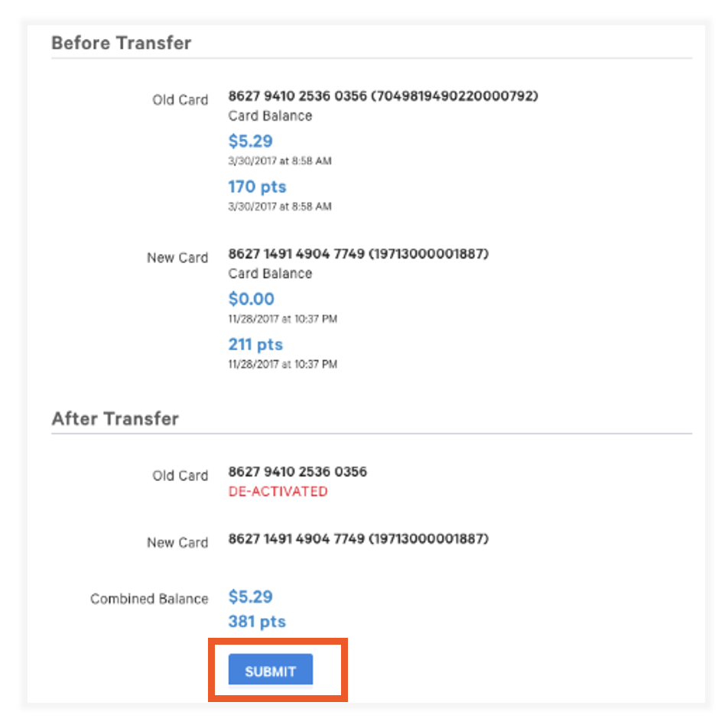Click the After Transfer heading

point(115,419)
